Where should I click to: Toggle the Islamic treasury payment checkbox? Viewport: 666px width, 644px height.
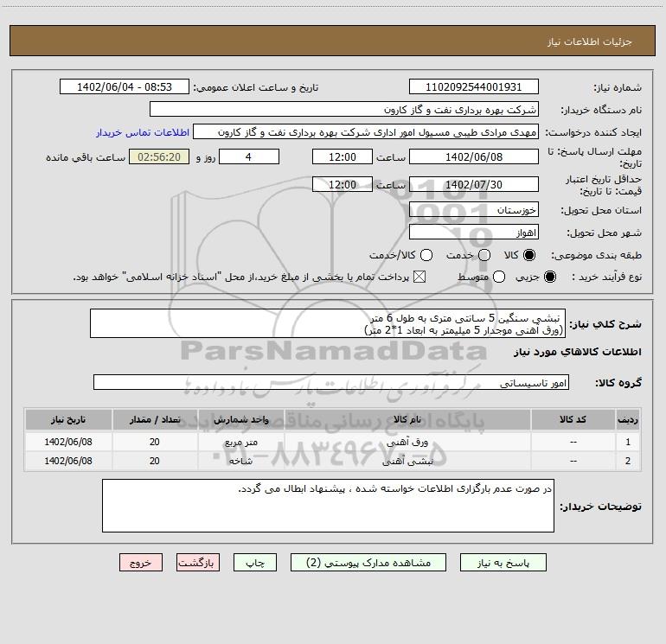(x=419, y=277)
